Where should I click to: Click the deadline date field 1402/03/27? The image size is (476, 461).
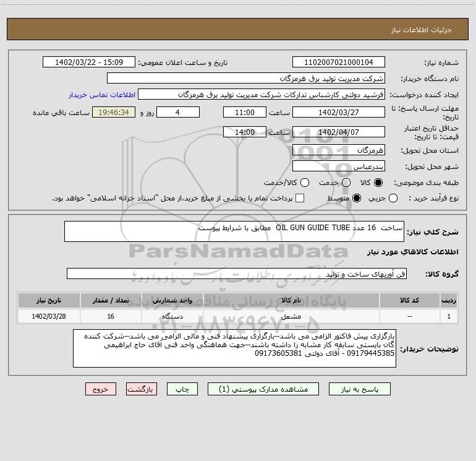click(x=339, y=112)
